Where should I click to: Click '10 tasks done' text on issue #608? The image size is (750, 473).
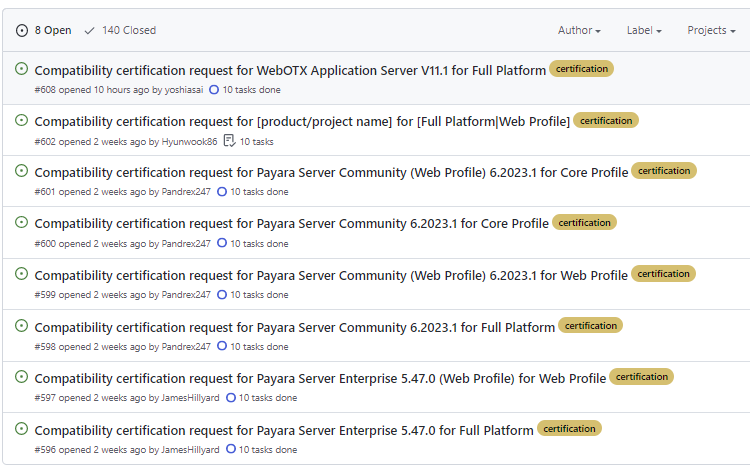pos(252,90)
